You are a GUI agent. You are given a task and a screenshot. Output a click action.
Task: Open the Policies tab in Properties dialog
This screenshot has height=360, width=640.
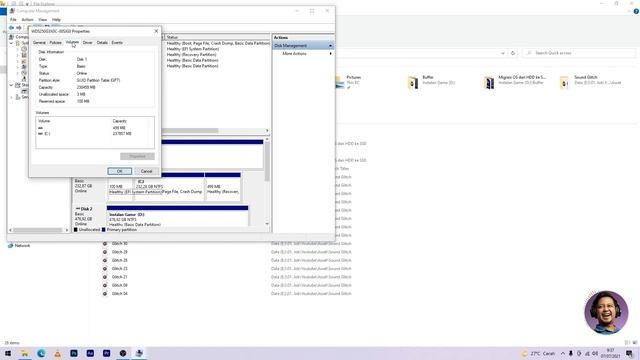pyautogui.click(x=56, y=42)
